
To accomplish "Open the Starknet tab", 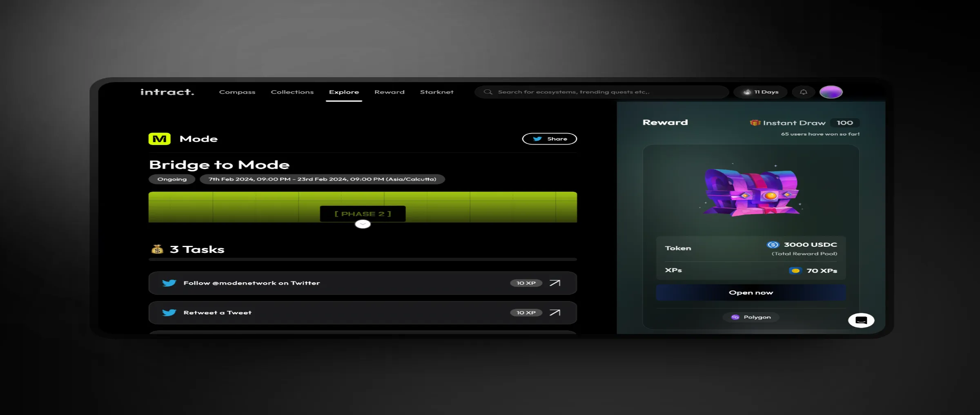I will [x=437, y=92].
